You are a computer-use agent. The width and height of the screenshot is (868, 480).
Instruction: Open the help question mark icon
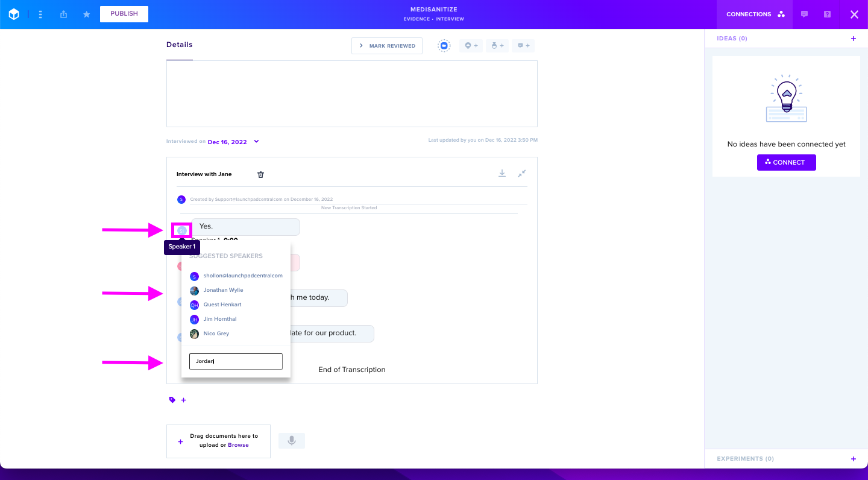827,14
